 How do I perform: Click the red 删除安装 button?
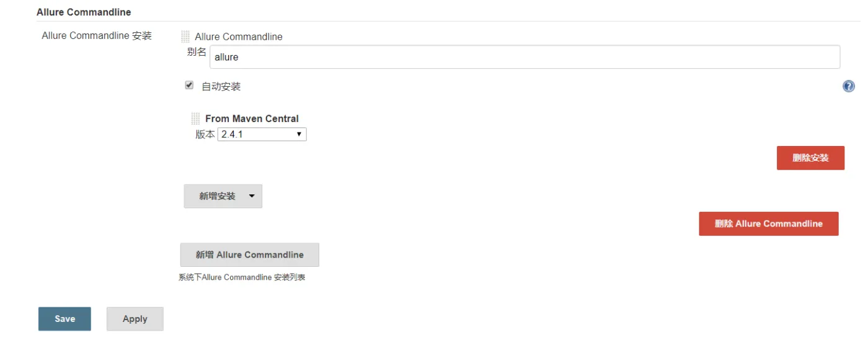coord(810,158)
